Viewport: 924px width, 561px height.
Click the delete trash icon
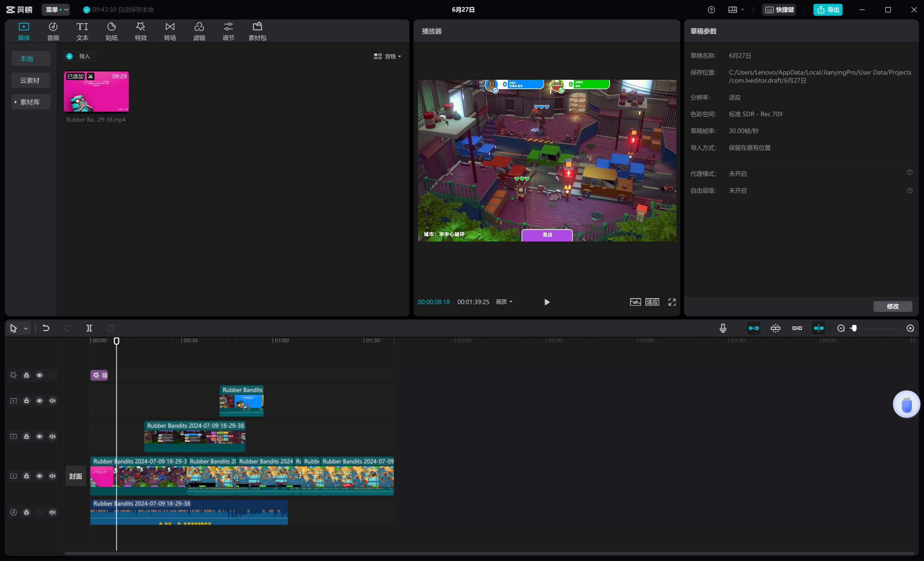pos(111,328)
